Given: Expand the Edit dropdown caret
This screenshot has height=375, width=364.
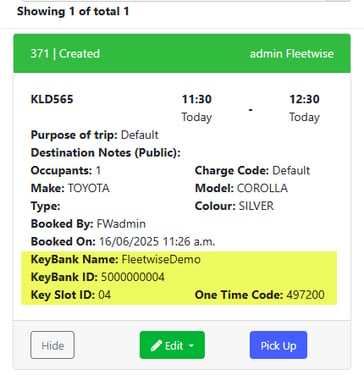Looking at the screenshot, I should coord(191,346).
